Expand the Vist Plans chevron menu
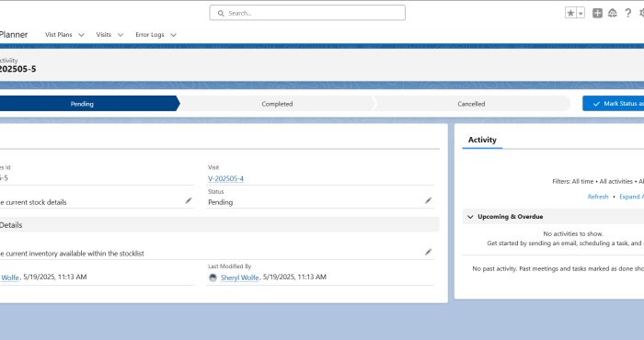The image size is (644, 340). [x=81, y=35]
